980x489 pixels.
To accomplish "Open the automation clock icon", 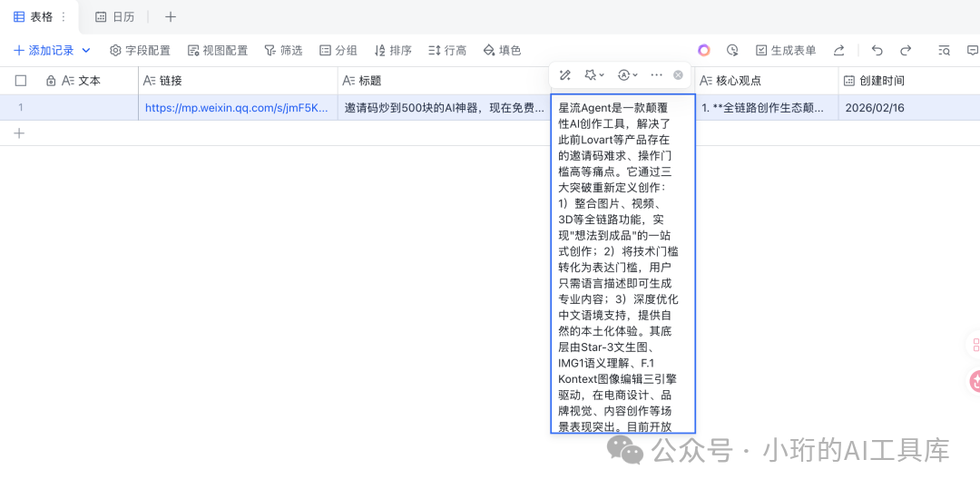I will tap(733, 51).
